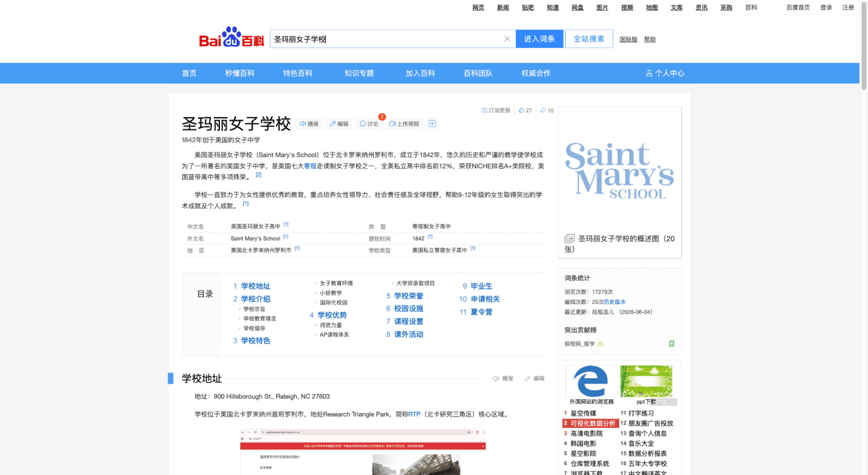Select 网页 in the top Baidu menu
The image size is (868, 475).
click(x=478, y=8)
